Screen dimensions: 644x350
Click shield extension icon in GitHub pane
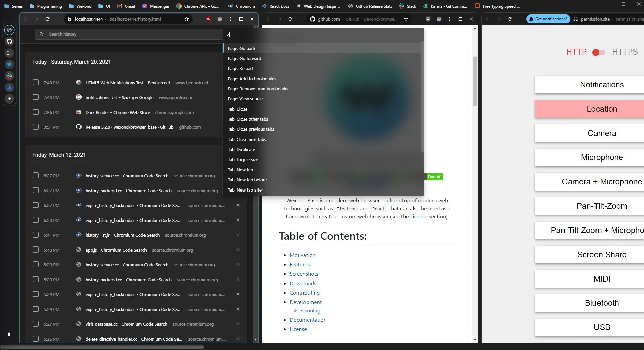(428, 19)
